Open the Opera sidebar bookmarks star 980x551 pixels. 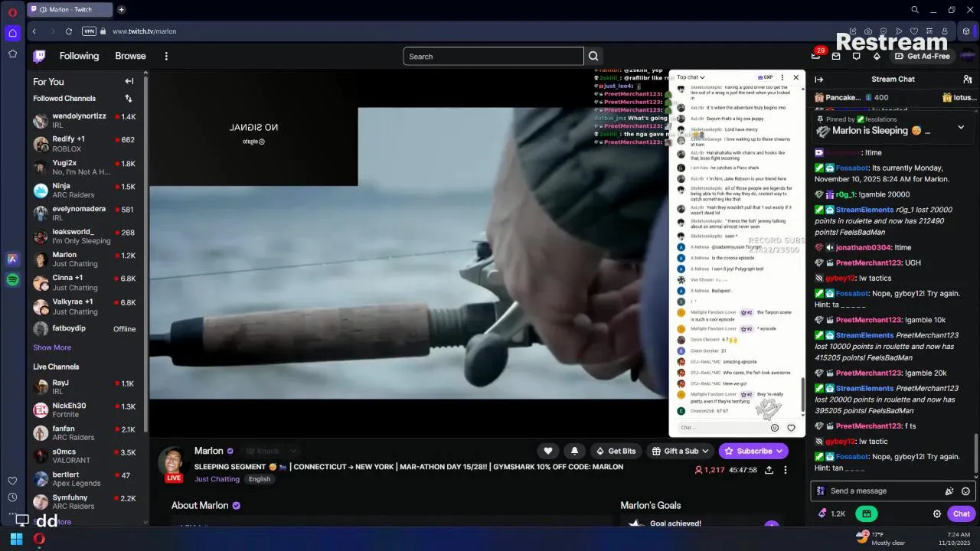pyautogui.click(x=12, y=54)
